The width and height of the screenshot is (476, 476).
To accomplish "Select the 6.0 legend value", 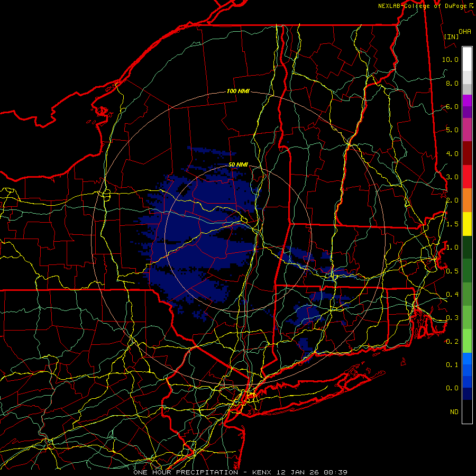I will tap(452, 106).
